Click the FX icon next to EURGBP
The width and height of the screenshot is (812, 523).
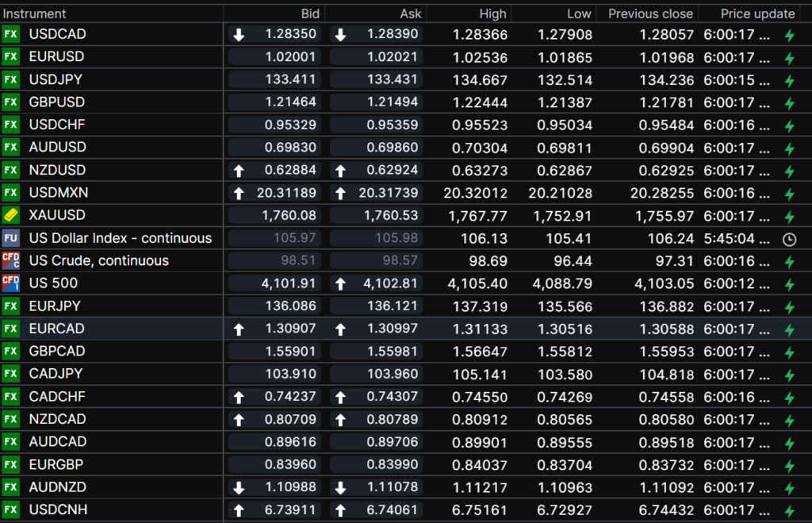pos(10,464)
